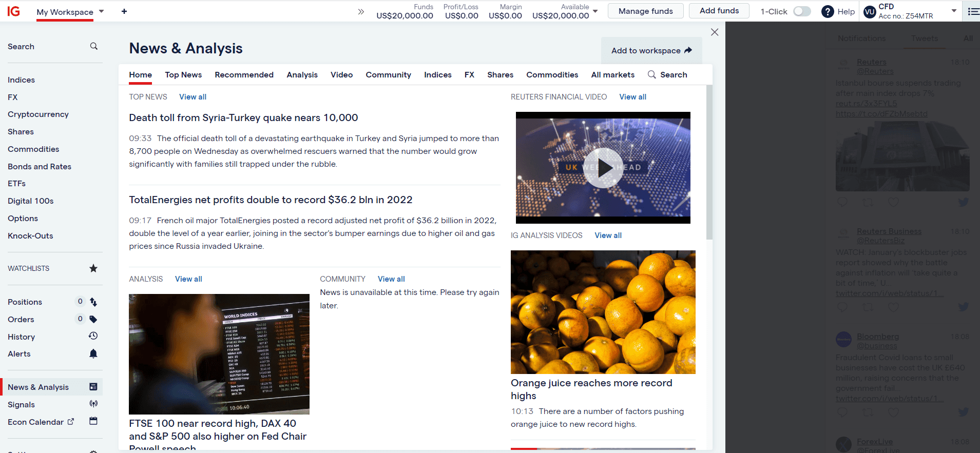Open Shares in the sidebar
The image size is (980, 453).
click(21, 132)
